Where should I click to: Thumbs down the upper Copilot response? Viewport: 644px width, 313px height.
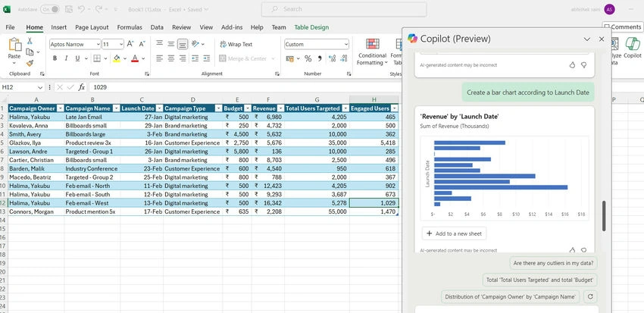(583, 65)
